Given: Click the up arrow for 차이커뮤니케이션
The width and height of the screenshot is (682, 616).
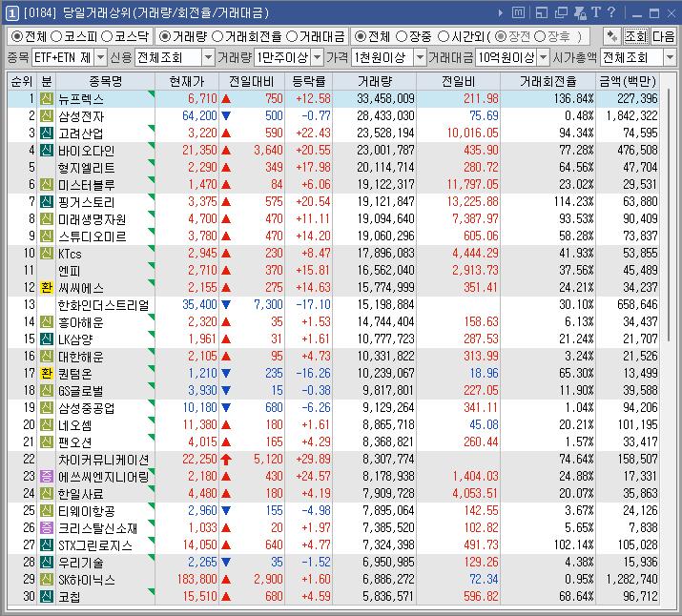Looking at the screenshot, I should tap(226, 459).
